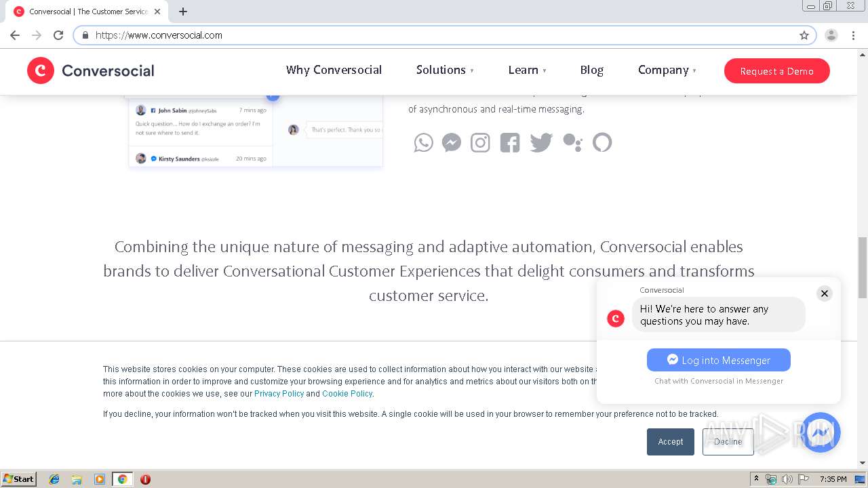Open the Blog page
868x488 pixels.
(592, 70)
